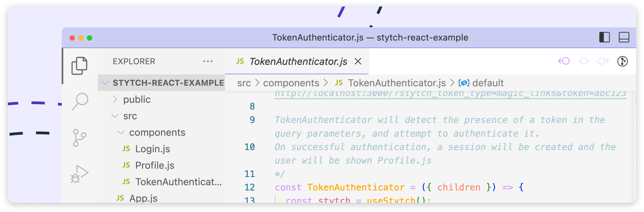Click the window title TokenAuthenticator.js — stytch-react-example

pyautogui.click(x=370, y=37)
